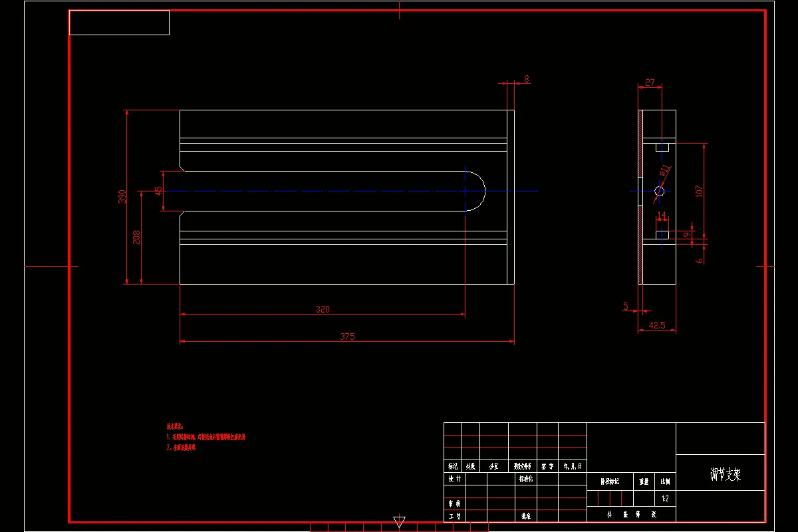Click the 1:2 scale value cell
The image size is (798, 532).
click(x=665, y=498)
